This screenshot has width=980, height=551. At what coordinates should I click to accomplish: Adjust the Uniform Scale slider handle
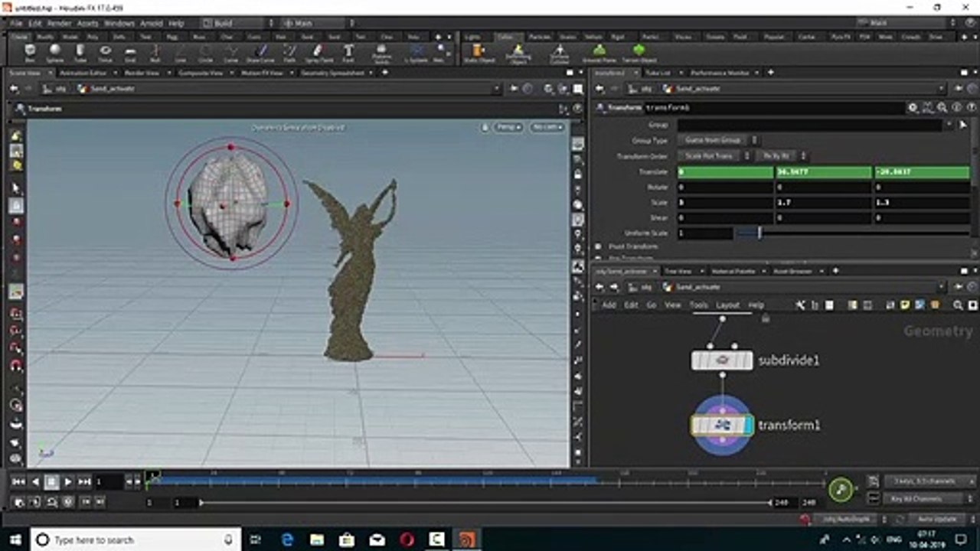pyautogui.click(x=759, y=233)
